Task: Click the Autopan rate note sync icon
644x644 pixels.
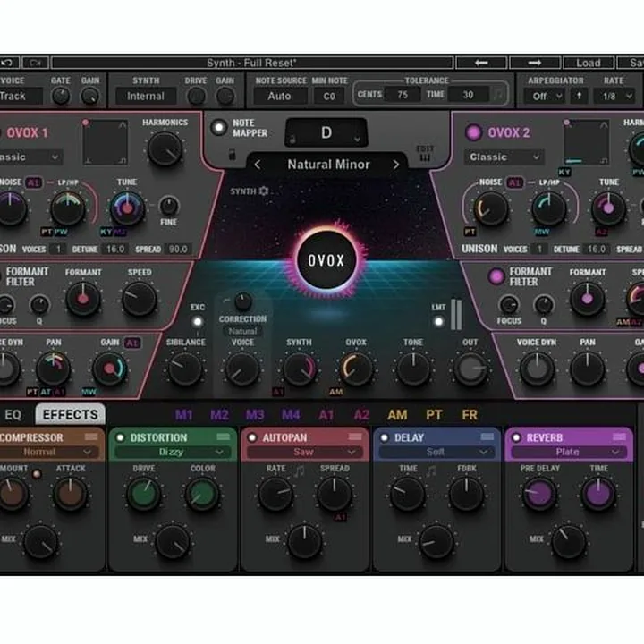Action: point(299,470)
